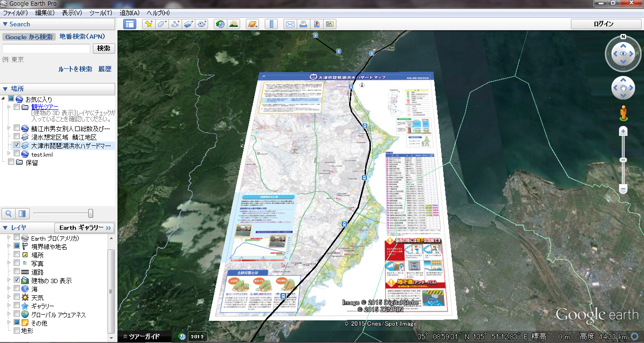
Task: Enable the 天気 weather layer checkbox
Action: [x=17, y=297]
